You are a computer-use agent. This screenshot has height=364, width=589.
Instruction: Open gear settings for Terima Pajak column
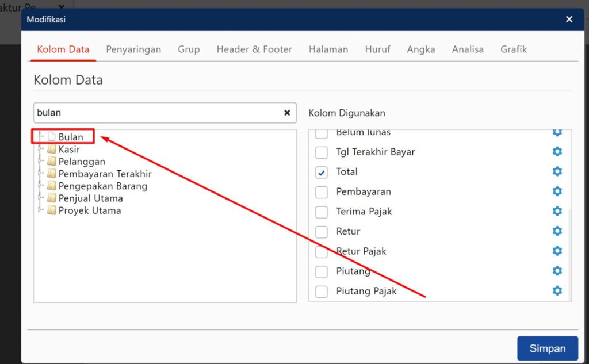[x=557, y=211]
